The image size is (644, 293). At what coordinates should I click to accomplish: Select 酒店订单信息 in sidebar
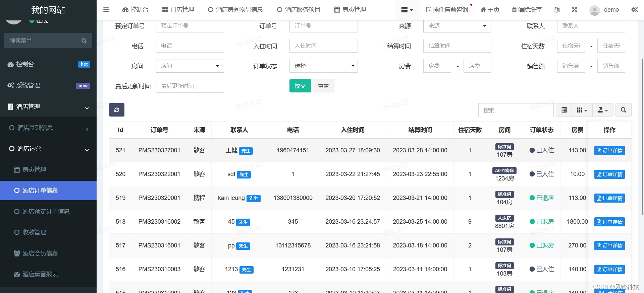(x=48, y=191)
